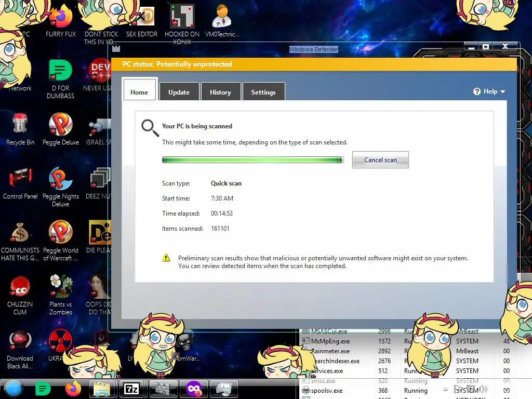Viewport: 532px width, 399px height.
Task: Open the History tab
Action: (220, 92)
